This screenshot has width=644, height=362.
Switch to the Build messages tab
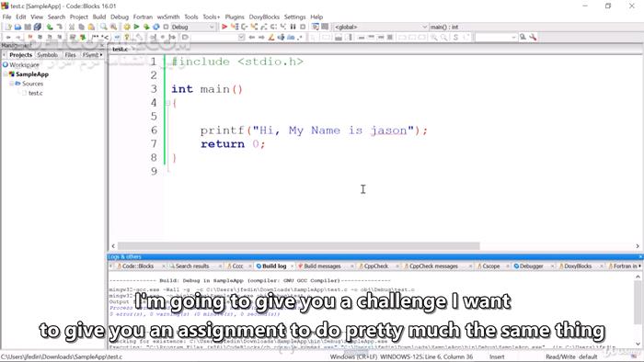322,266
